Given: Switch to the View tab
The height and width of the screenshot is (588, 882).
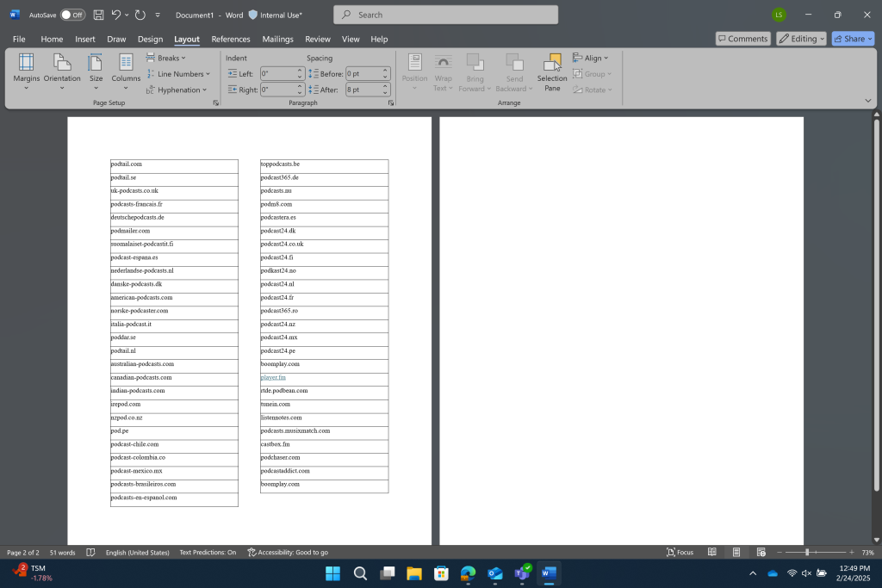Looking at the screenshot, I should (x=351, y=39).
